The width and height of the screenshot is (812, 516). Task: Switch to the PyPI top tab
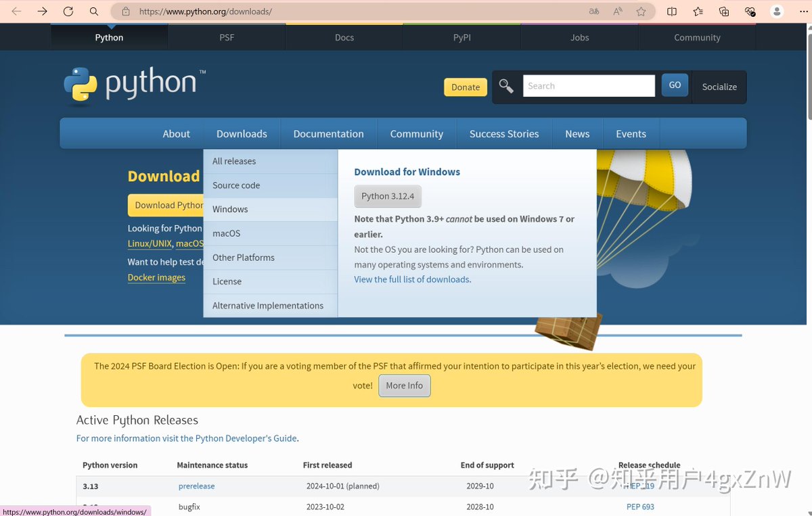pyautogui.click(x=462, y=37)
